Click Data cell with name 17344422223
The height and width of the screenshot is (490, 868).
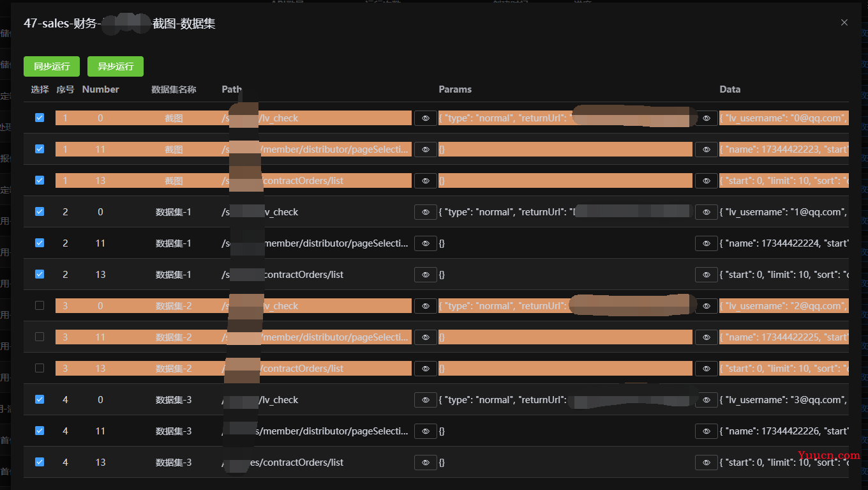click(784, 149)
